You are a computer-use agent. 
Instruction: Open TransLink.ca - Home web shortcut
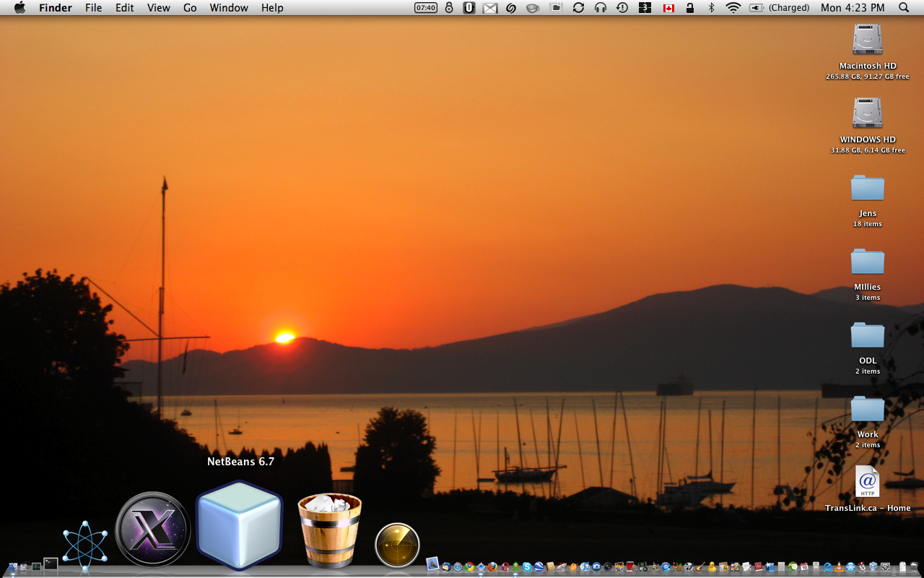coord(867,483)
